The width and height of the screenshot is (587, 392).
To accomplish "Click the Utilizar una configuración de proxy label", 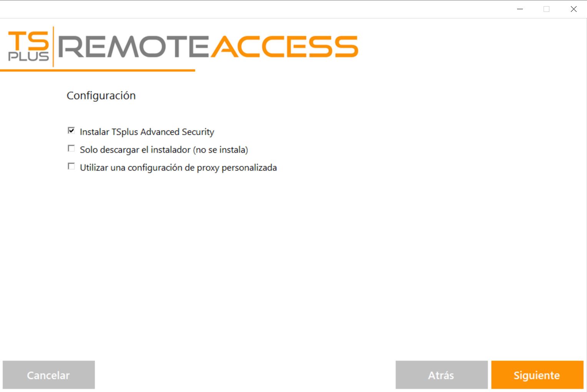I will [178, 168].
